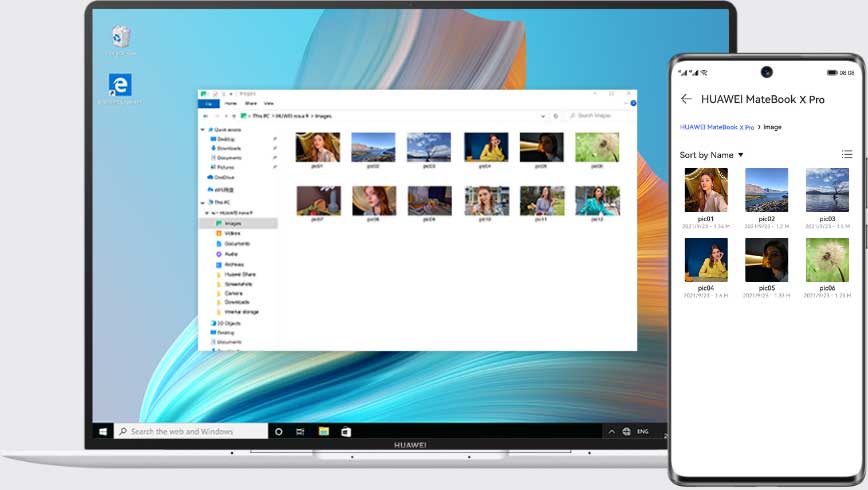868x490 pixels.
Task: Open Microsoft Store from the taskbar
Action: click(346, 431)
